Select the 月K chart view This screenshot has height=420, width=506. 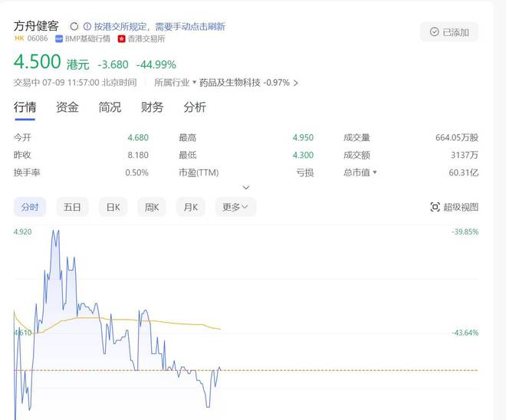coord(190,207)
